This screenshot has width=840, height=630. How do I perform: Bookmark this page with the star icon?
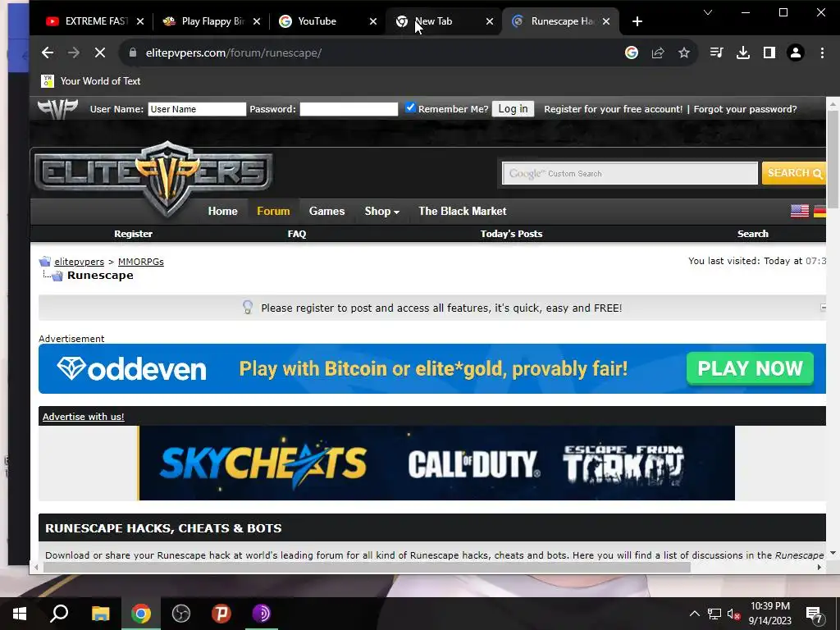(x=684, y=52)
